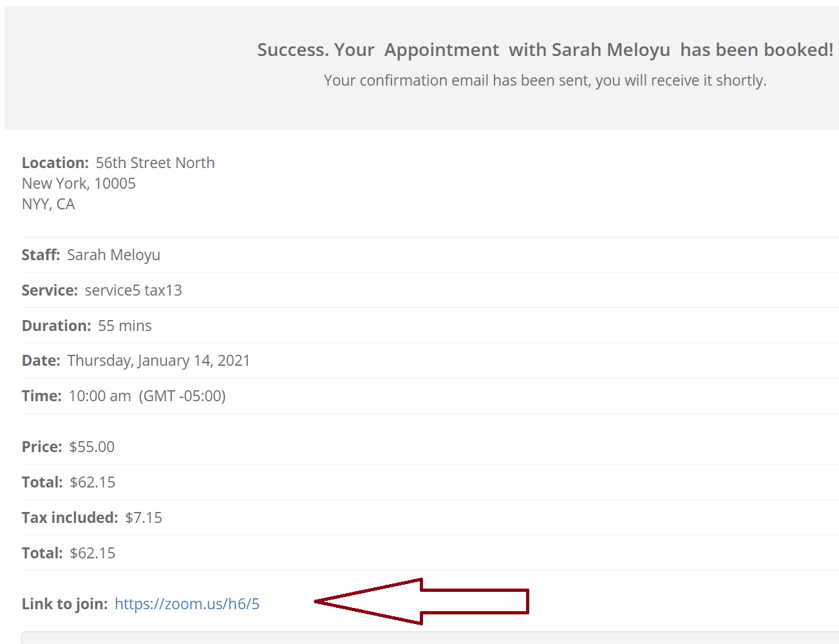Select the confirmation email message text

545,80
